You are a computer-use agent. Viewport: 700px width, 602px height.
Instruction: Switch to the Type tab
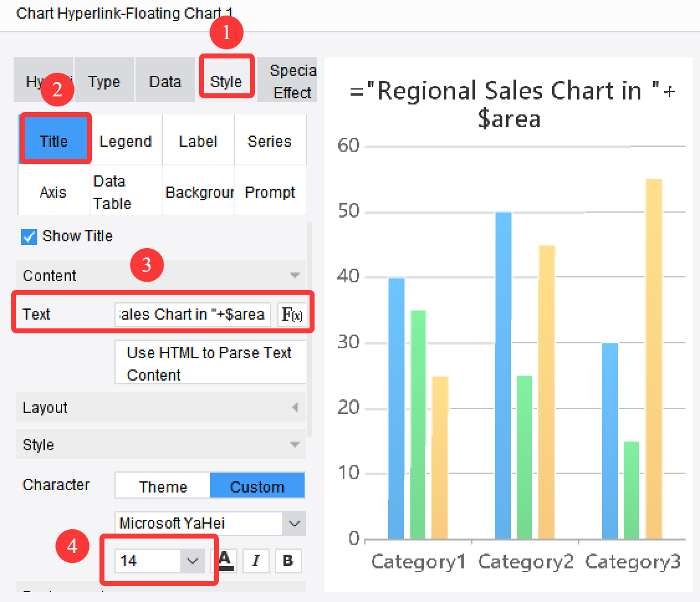[x=104, y=81]
